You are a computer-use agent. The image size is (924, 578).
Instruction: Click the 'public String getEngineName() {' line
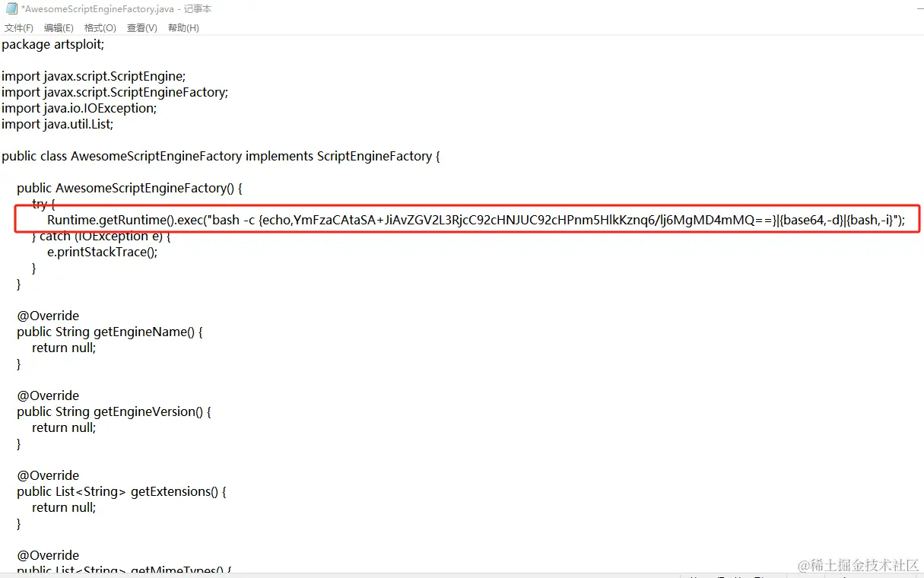click(110, 332)
